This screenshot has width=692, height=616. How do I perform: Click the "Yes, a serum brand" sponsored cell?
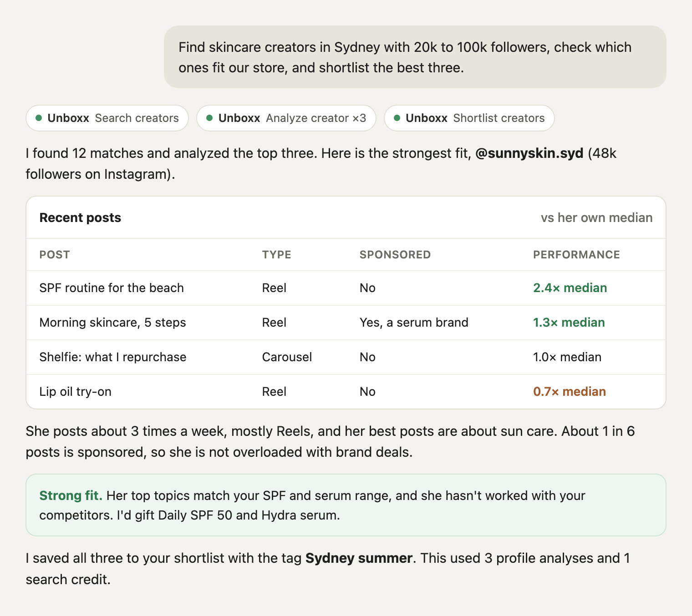(414, 323)
